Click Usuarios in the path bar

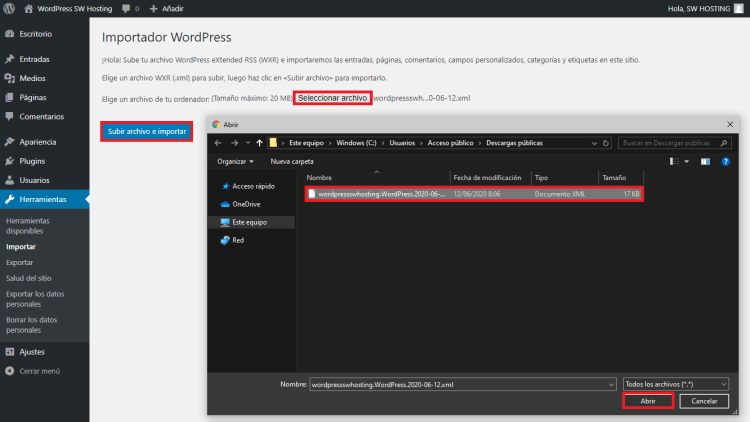[402, 143]
